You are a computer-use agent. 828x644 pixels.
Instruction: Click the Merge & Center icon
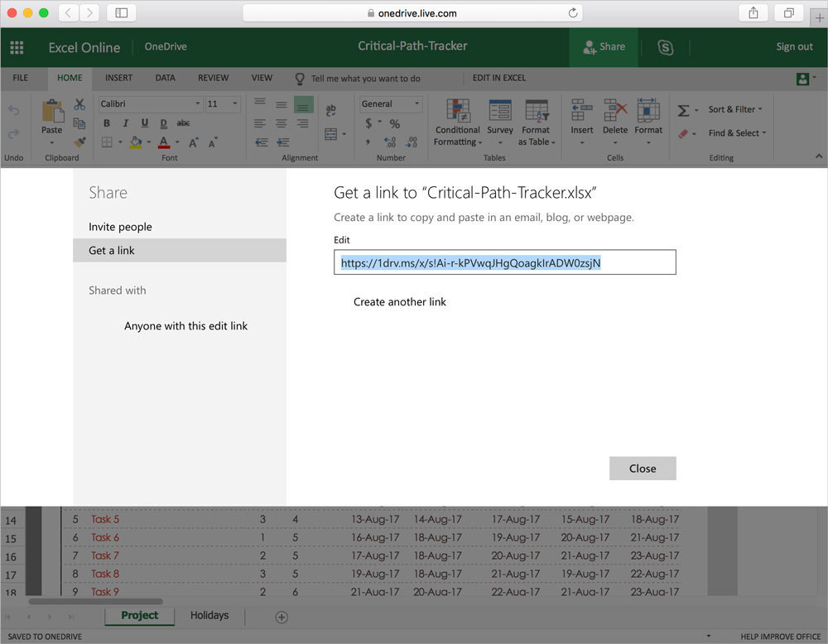point(331,134)
